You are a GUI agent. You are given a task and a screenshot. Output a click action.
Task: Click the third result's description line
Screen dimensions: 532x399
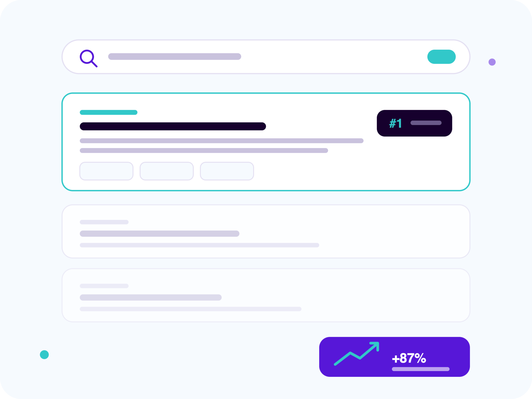pyautogui.click(x=191, y=309)
